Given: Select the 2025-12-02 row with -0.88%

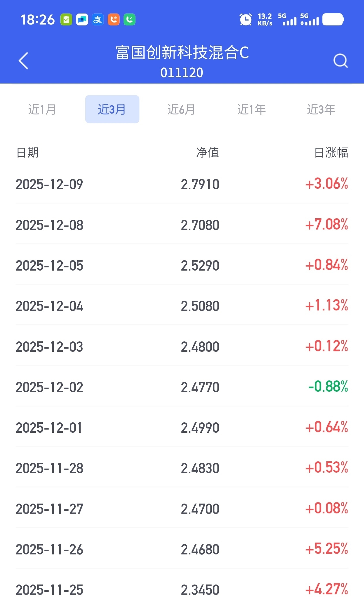Looking at the screenshot, I should pyautogui.click(x=182, y=387).
